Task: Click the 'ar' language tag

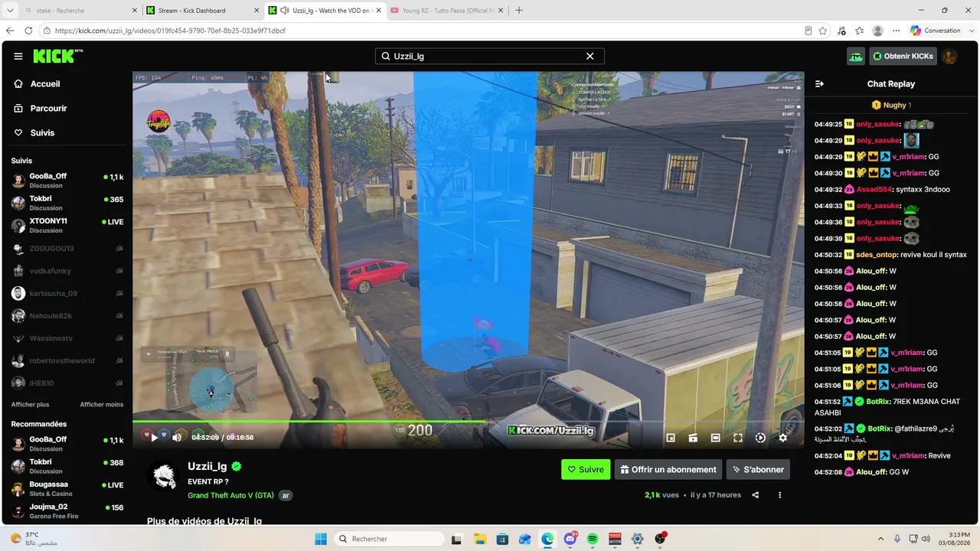Action: [x=286, y=495]
